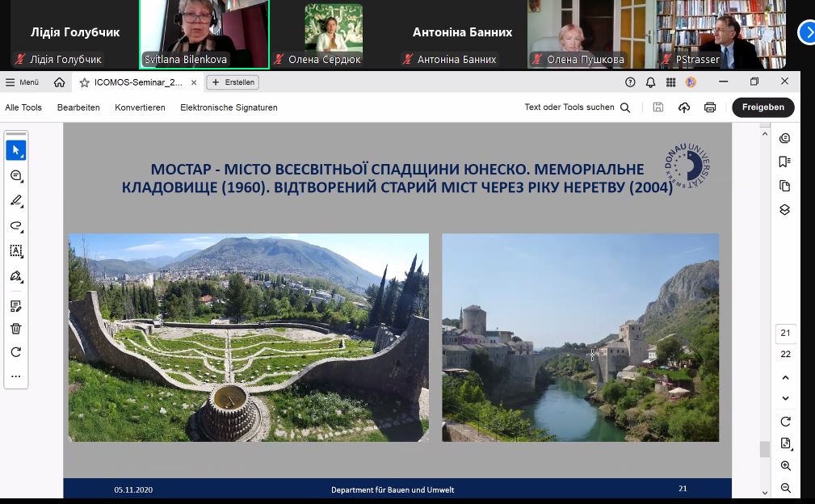Create a new document via Erstellen

tap(234, 82)
